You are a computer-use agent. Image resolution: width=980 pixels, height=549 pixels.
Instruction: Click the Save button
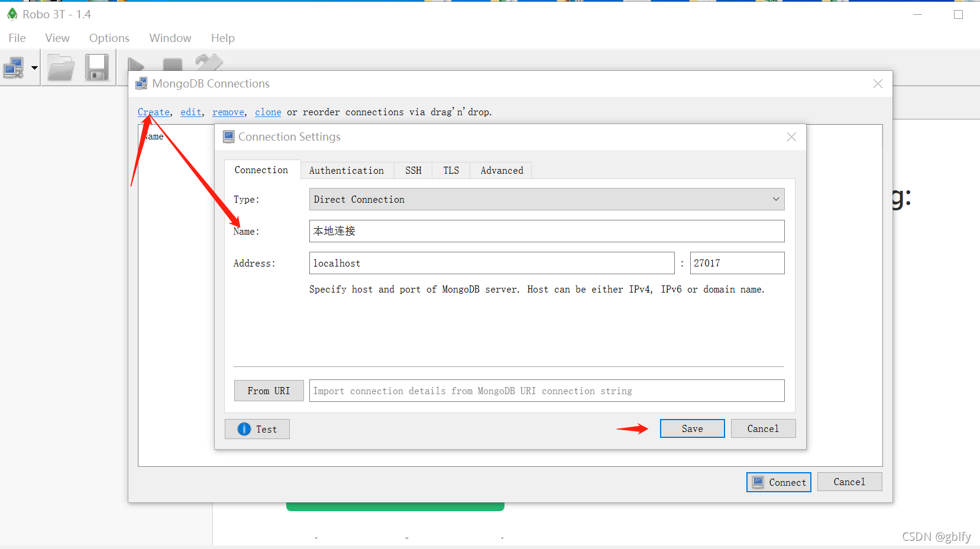point(692,428)
